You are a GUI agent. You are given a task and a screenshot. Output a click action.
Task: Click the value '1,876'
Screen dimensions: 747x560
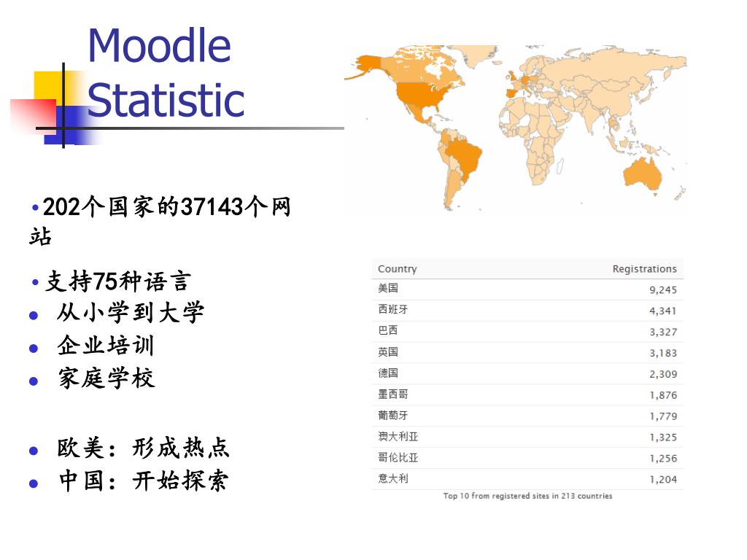tap(662, 395)
